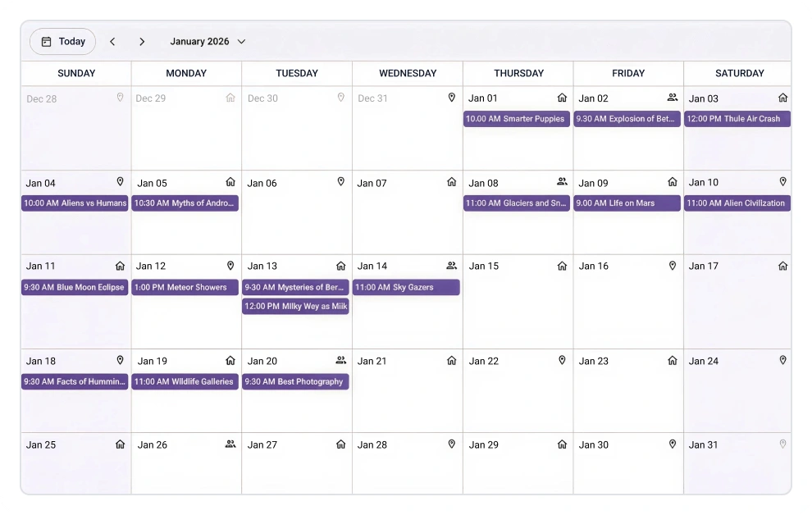Go to the previous month

point(112,42)
